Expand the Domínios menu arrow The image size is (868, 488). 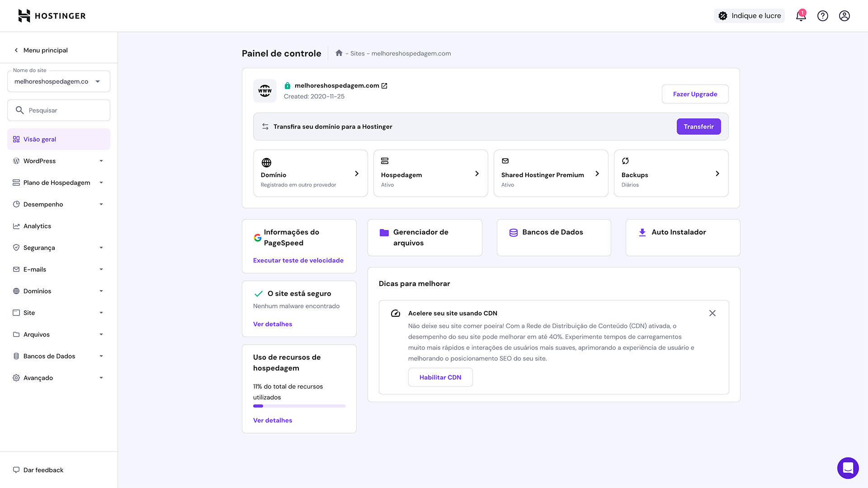(x=101, y=291)
